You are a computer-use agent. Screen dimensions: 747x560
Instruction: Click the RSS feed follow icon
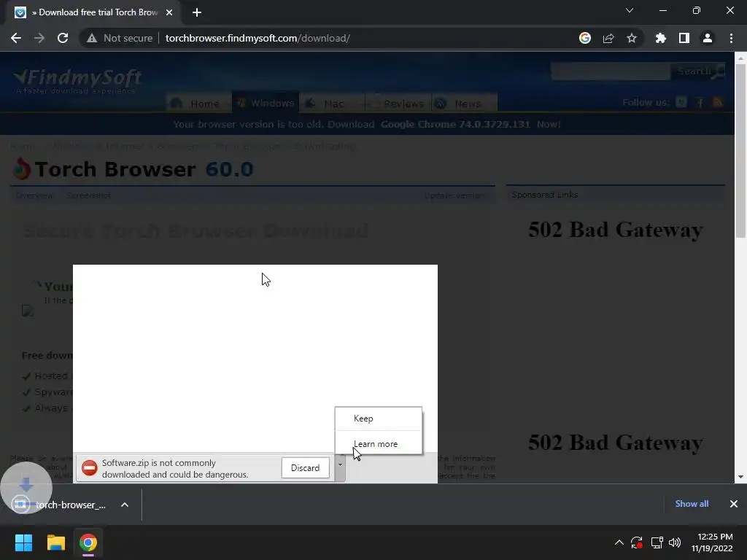click(x=718, y=102)
